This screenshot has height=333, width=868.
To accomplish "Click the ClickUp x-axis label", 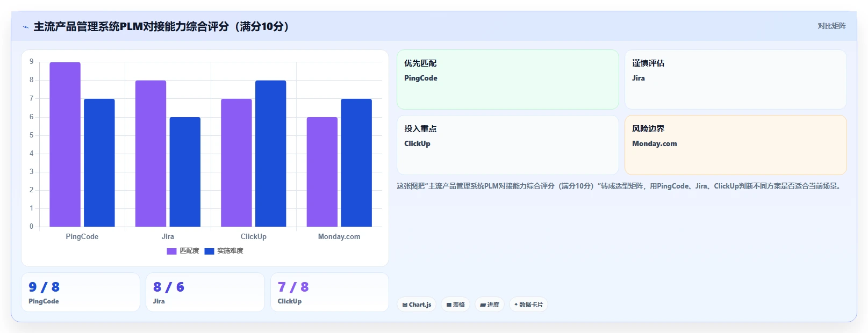I will pos(254,236).
